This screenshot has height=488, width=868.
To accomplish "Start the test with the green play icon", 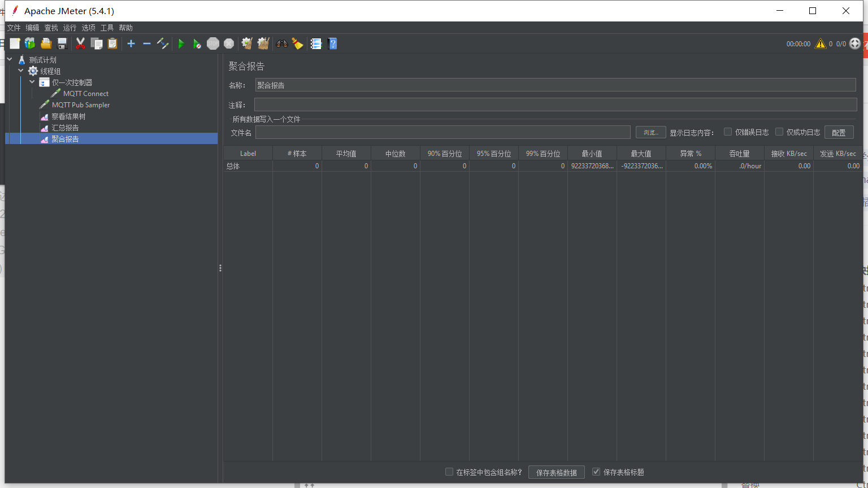I will pos(181,43).
